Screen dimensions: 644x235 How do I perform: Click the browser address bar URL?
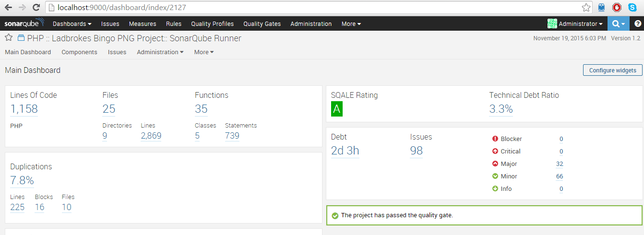coord(122,8)
